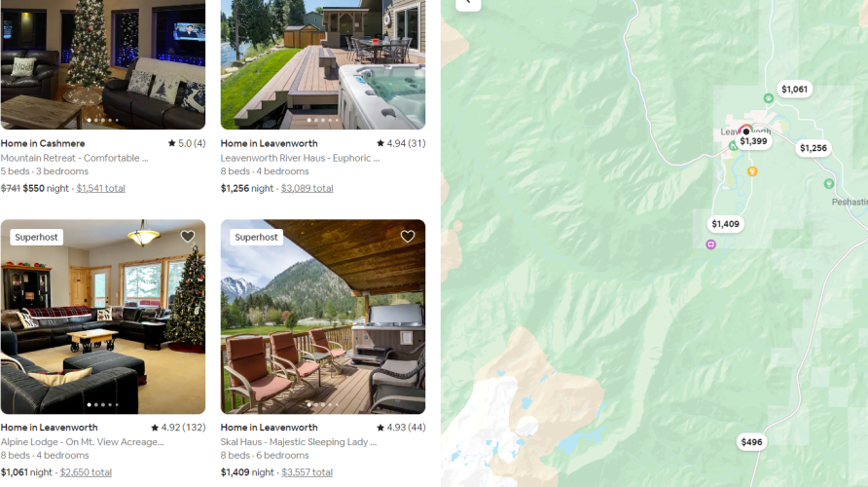Screen dimensions: 868x487
Task: Open Skal Haus deck photo listing
Action: 323,317
